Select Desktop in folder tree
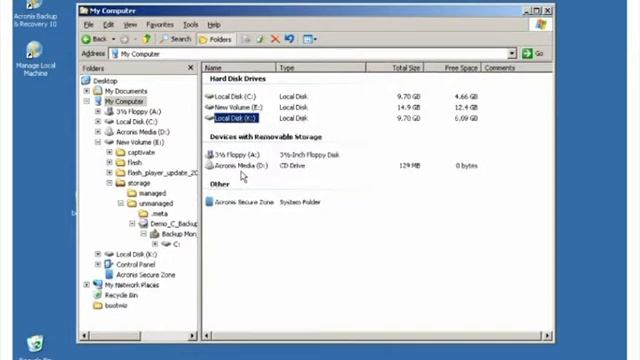Screen dimensions: 640x360 click(x=104, y=81)
